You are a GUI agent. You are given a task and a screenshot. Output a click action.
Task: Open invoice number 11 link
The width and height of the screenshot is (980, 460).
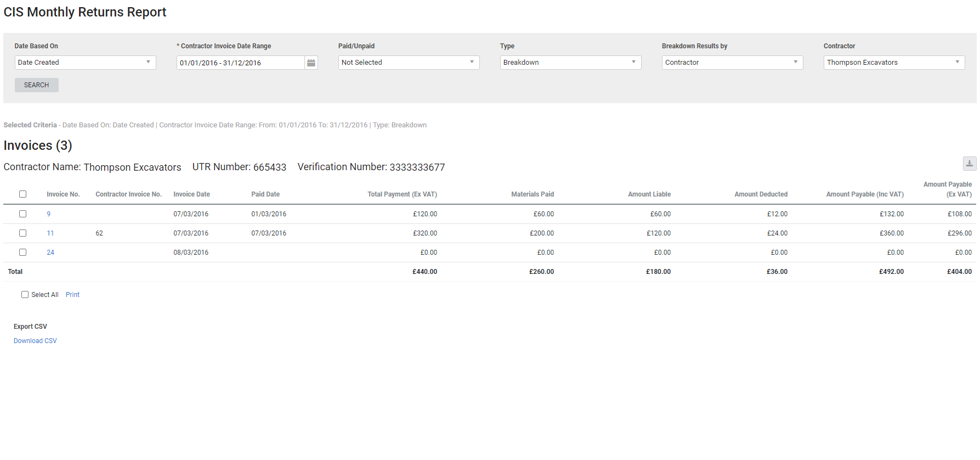click(x=50, y=233)
